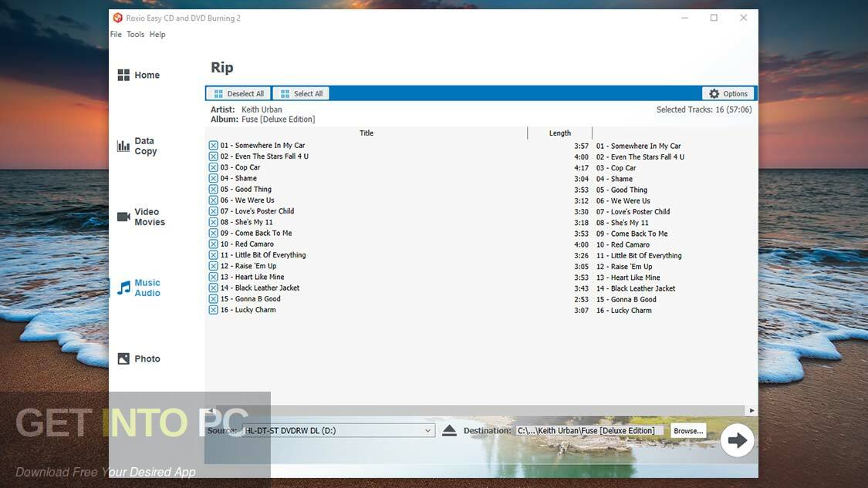Open the Source drive dropdown
Screen dimensions: 868x488
tap(338, 430)
